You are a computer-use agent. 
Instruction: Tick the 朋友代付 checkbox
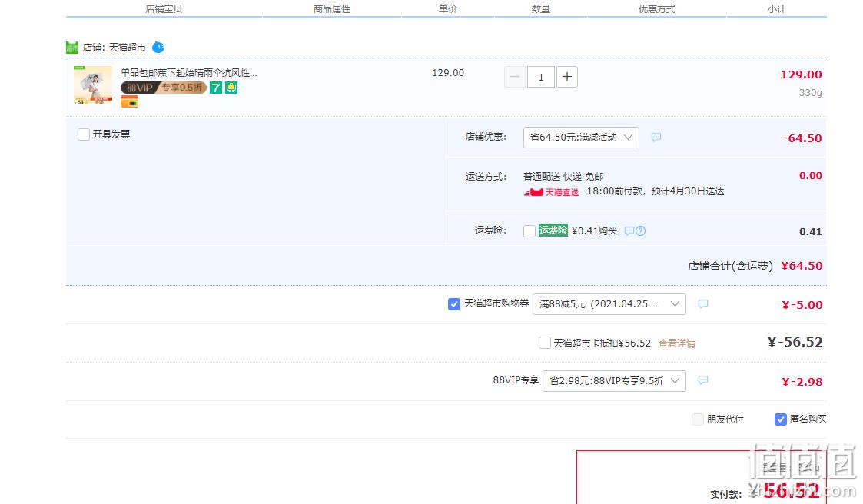coord(697,419)
